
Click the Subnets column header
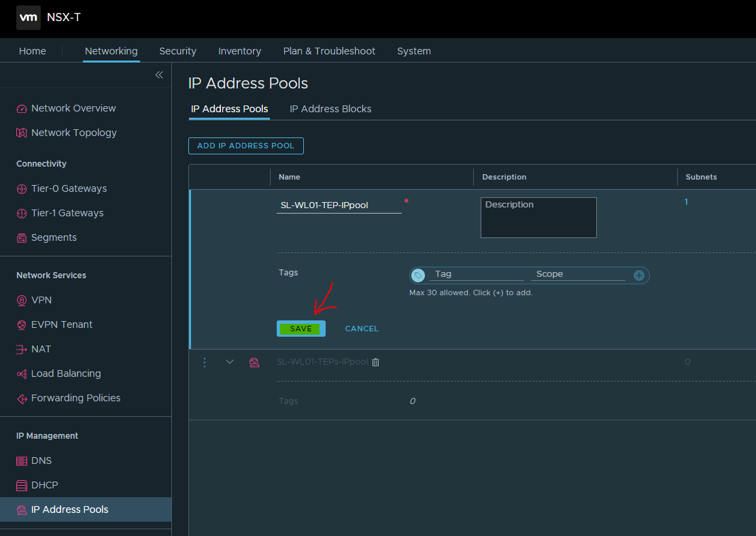click(x=701, y=177)
